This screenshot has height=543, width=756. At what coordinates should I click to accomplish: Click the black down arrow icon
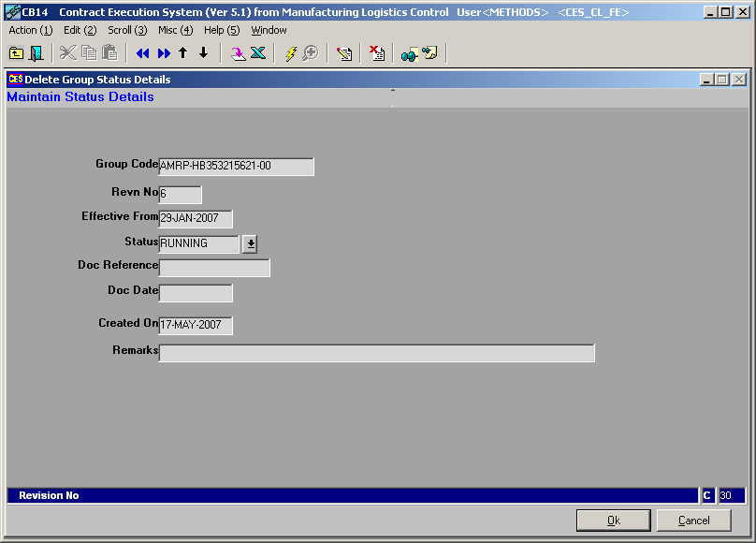click(x=203, y=53)
